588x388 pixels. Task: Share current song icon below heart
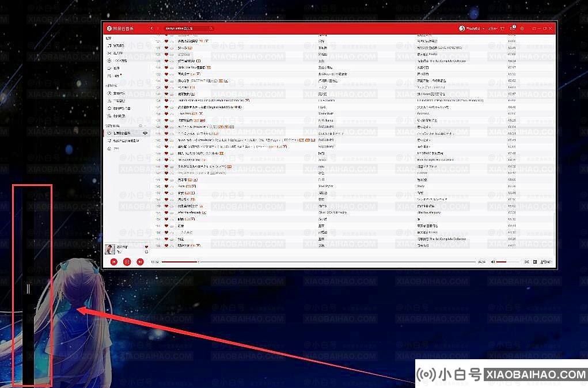pos(146,252)
